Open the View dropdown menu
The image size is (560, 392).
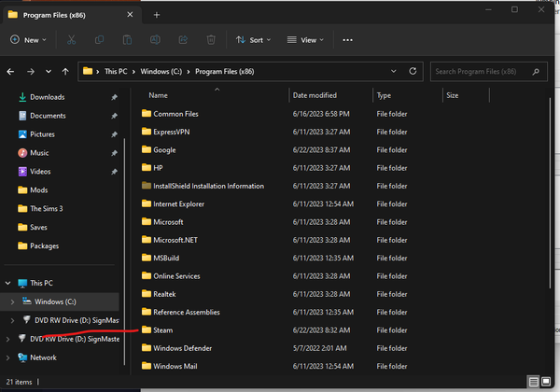pyautogui.click(x=305, y=40)
